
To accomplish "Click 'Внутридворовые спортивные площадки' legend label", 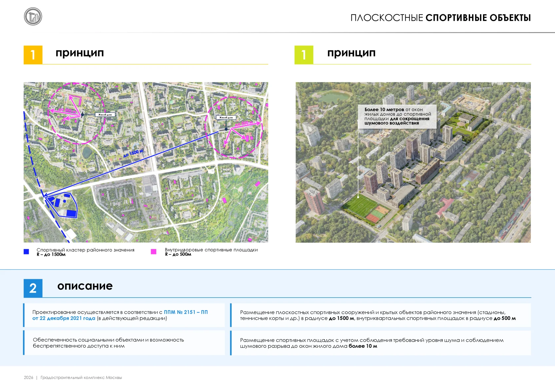I will (x=211, y=250).
